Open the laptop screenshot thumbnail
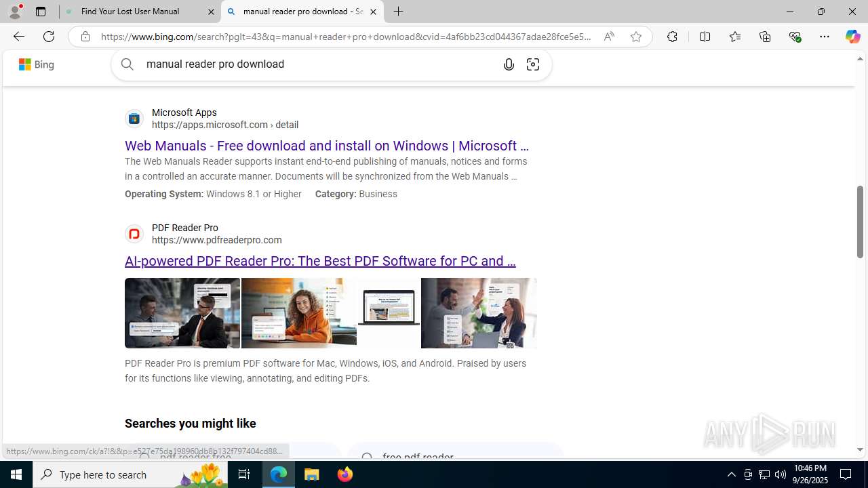The image size is (868, 488). click(389, 313)
